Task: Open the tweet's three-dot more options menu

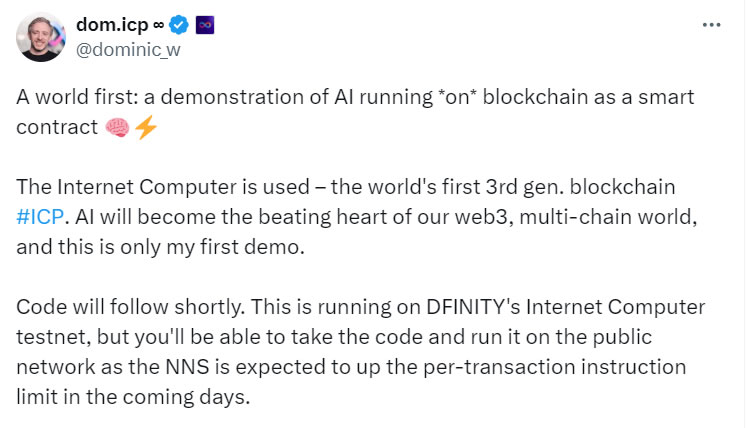Action: 711,25
